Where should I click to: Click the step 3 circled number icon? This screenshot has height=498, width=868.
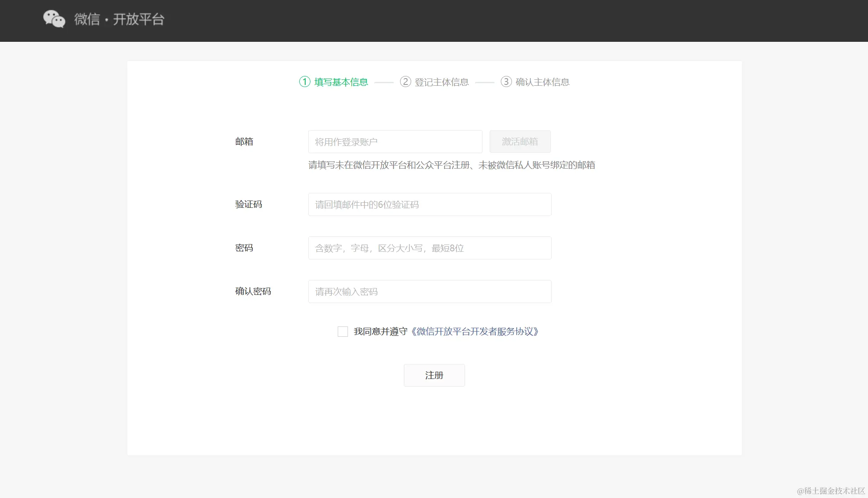click(x=506, y=82)
